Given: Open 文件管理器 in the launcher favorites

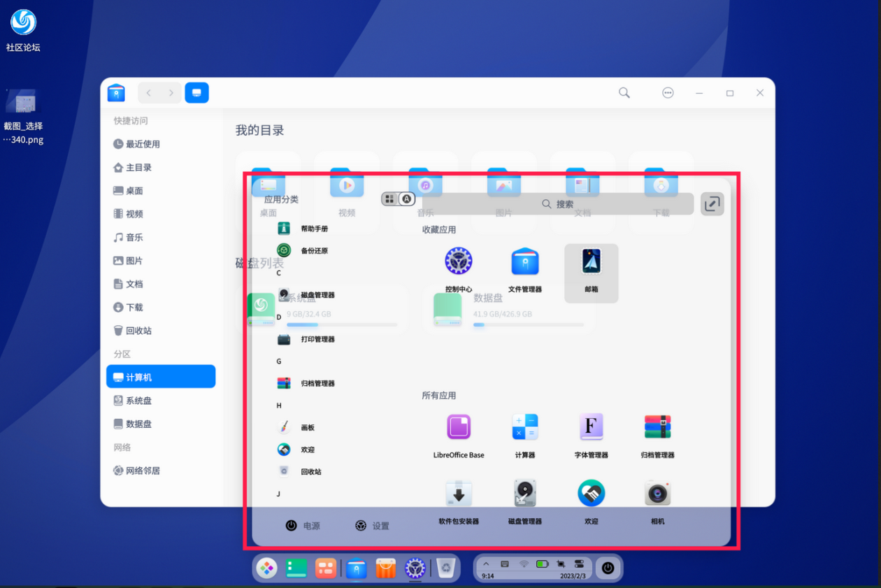Looking at the screenshot, I should 525,269.
